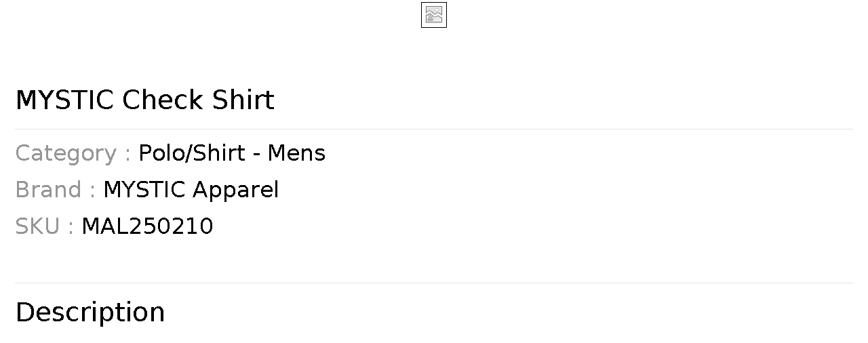
Task: Click the MYSTIC Check Shirt product title
Action: [144, 100]
